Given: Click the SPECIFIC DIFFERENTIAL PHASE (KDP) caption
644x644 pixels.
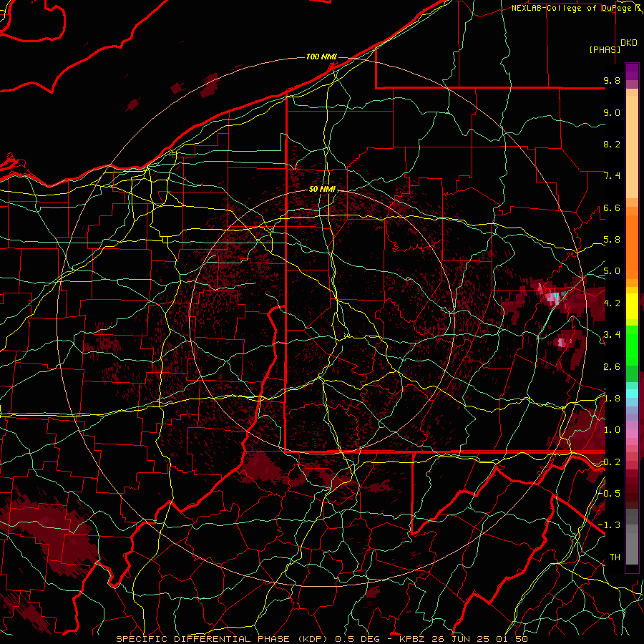Looking at the screenshot, I should click(223, 639).
